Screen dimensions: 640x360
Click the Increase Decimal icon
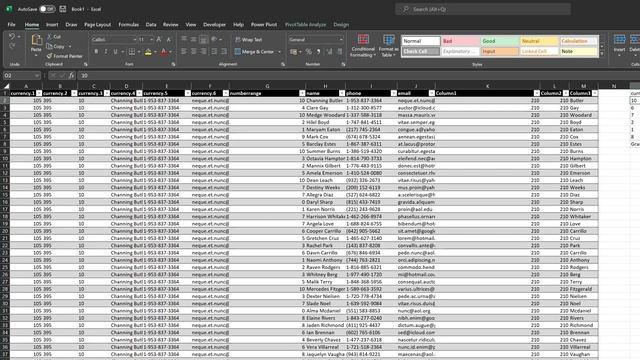(329, 52)
